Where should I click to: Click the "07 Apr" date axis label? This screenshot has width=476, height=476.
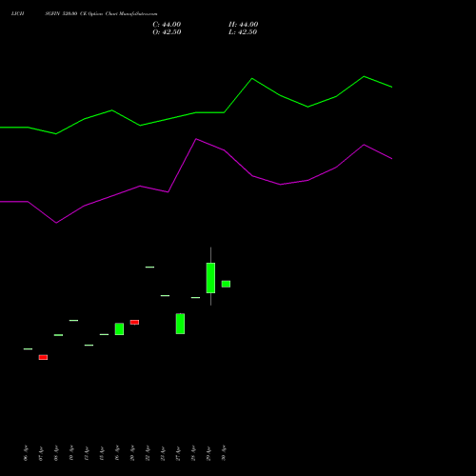41,453
